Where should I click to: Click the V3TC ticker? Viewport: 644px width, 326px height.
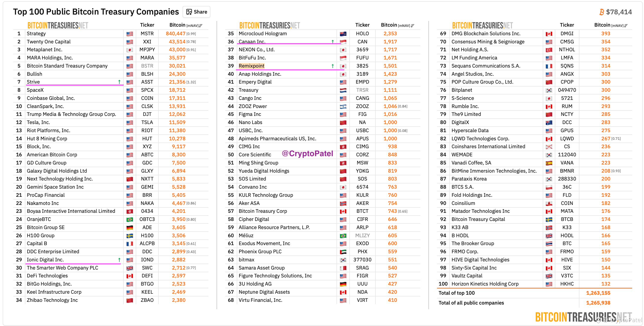tap(567, 276)
